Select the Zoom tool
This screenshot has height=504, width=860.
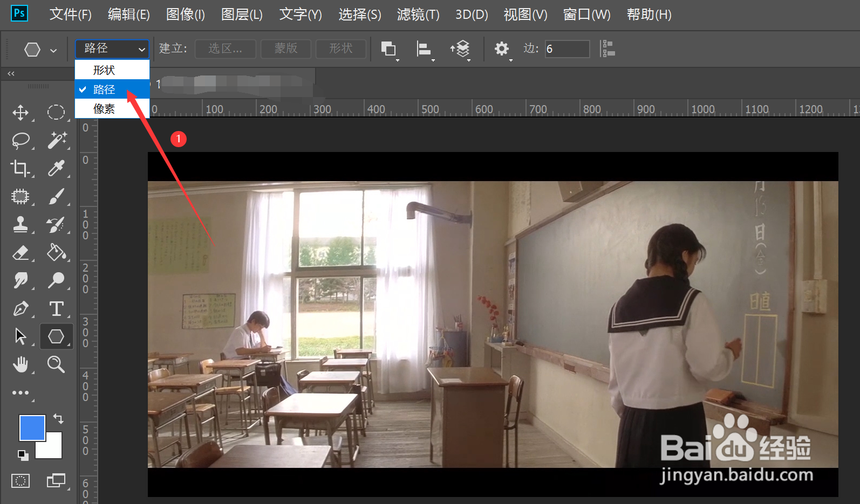point(56,364)
